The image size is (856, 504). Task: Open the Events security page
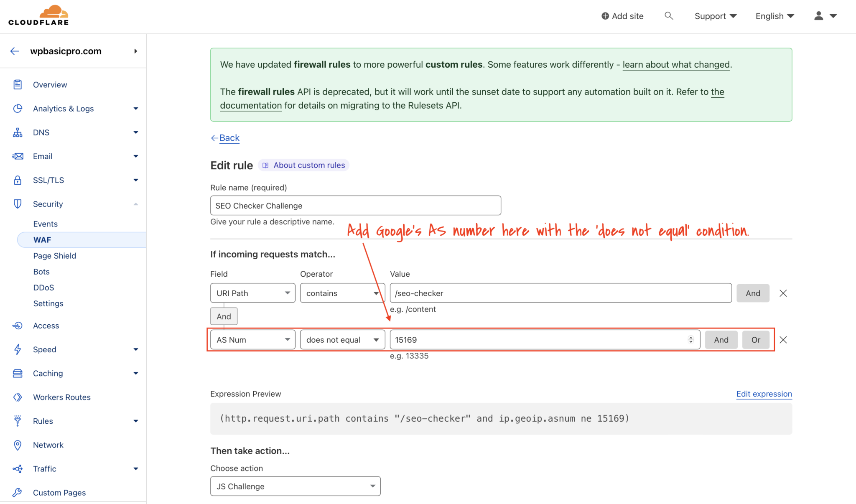[x=45, y=224]
